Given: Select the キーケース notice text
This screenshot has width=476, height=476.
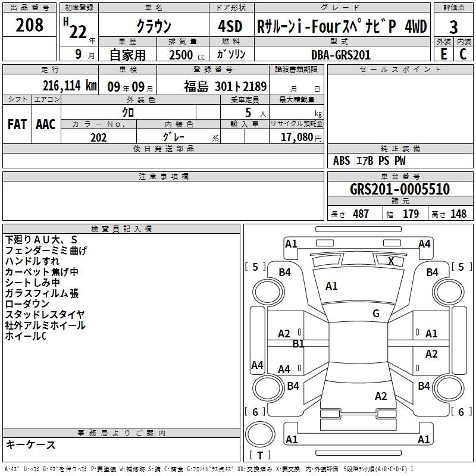Looking at the screenshot, I should [x=30, y=445].
